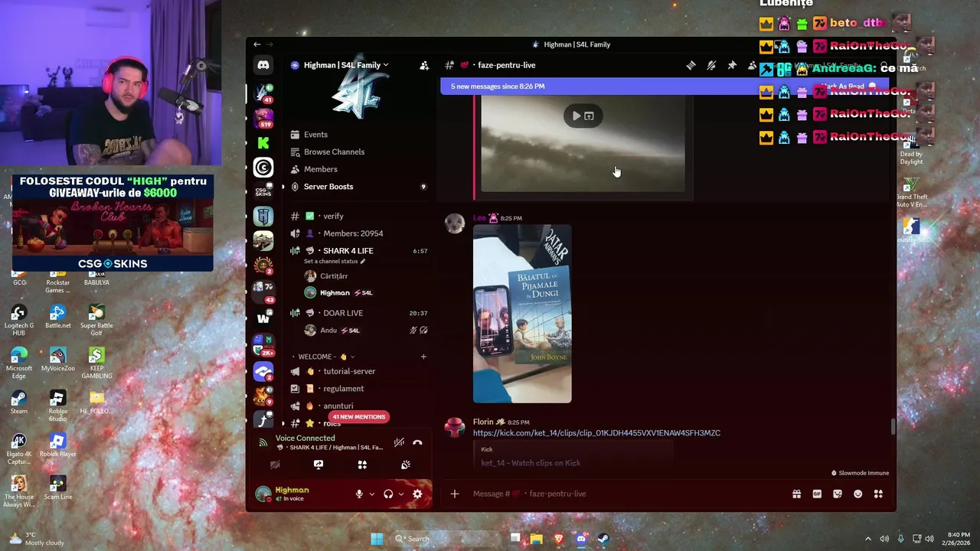Click create channel plus in WELCOME category
Screen dimensions: 980x551
(423, 357)
